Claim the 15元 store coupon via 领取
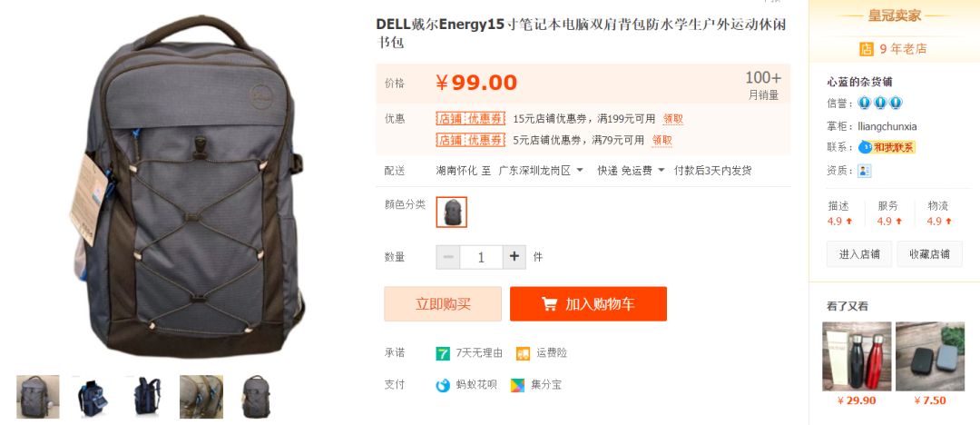The width and height of the screenshot is (980, 425). click(673, 119)
